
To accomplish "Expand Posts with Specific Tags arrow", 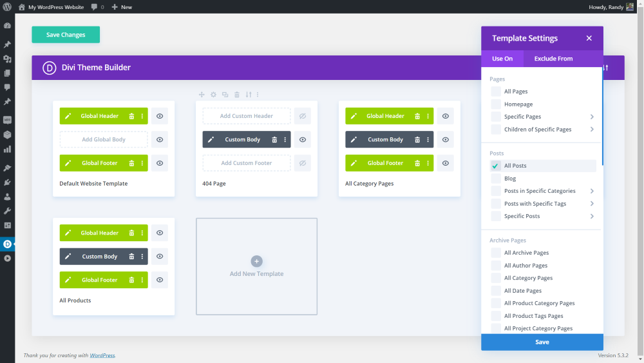I will coord(592,204).
